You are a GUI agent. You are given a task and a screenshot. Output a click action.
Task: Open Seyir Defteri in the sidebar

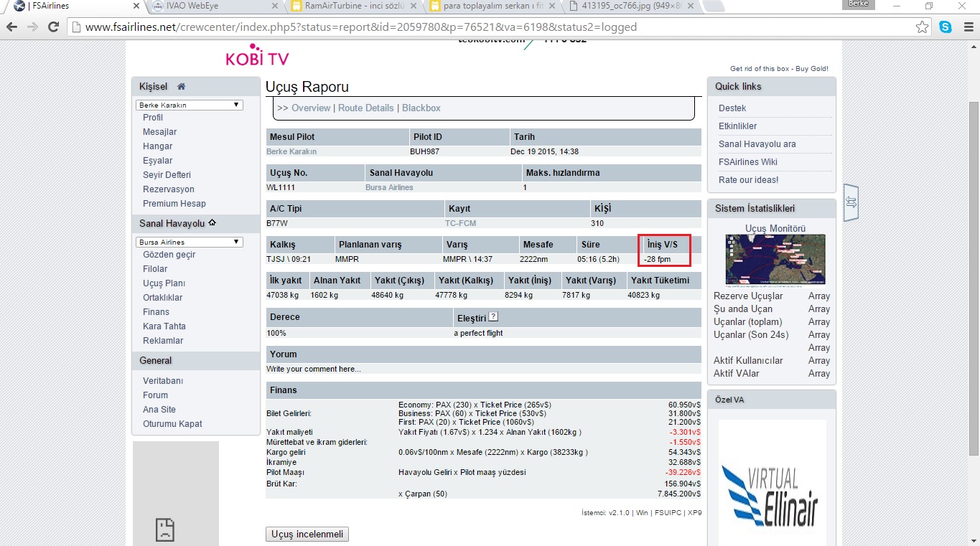167,175
